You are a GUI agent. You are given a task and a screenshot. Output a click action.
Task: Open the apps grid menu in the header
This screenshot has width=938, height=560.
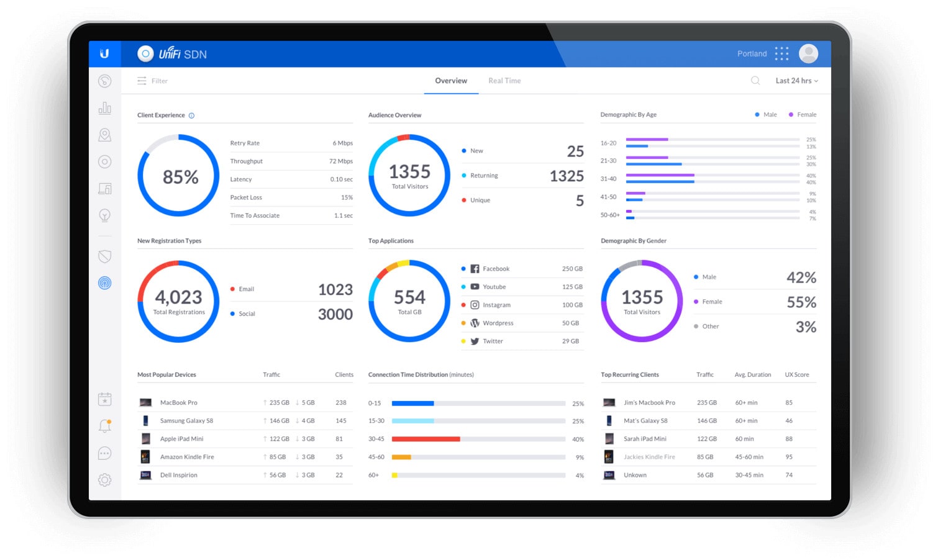[781, 53]
